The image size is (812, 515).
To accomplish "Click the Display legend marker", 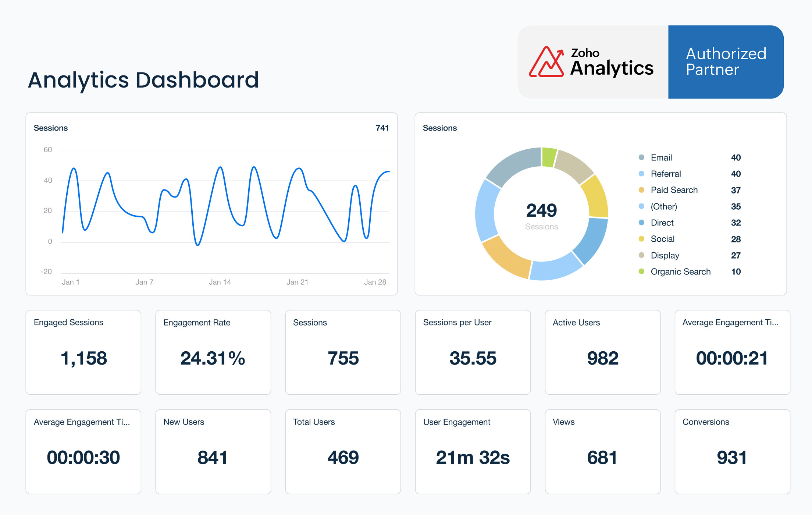I will pos(641,255).
